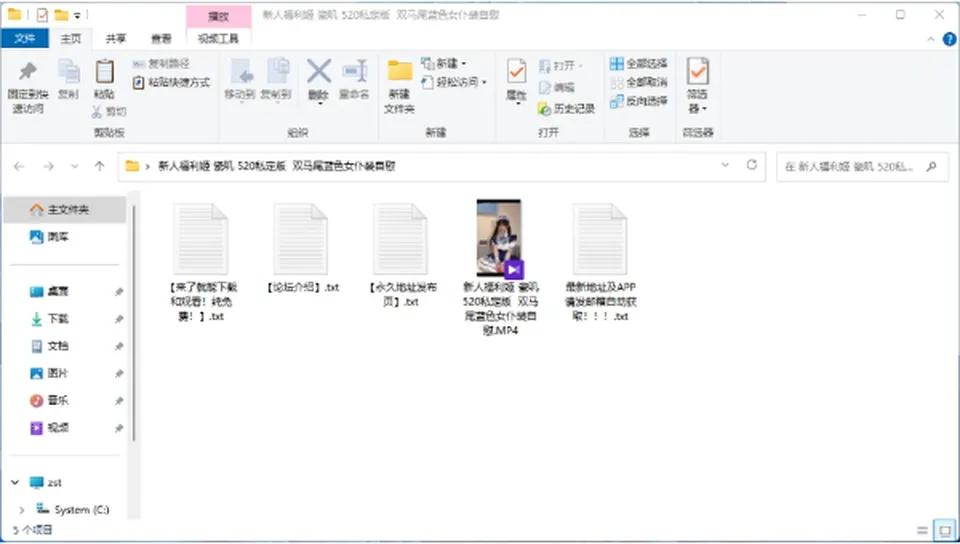
Task: Click the New Folder icon
Action: tap(400, 71)
